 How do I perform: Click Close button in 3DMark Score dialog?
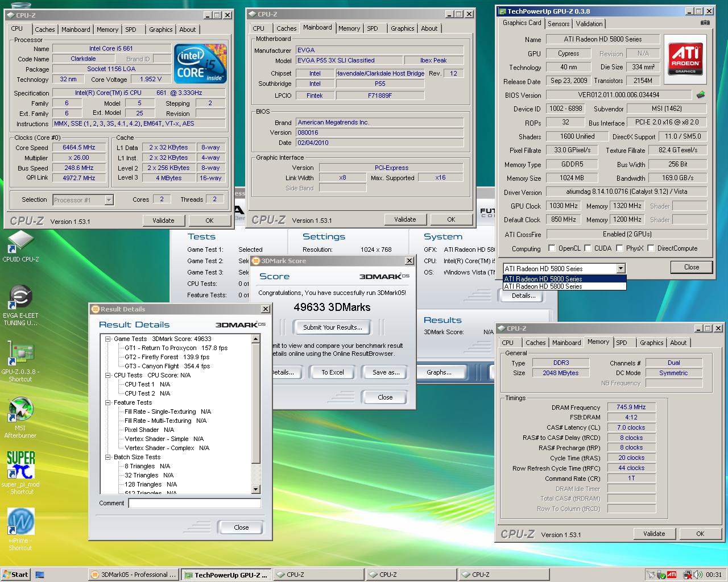click(385, 397)
